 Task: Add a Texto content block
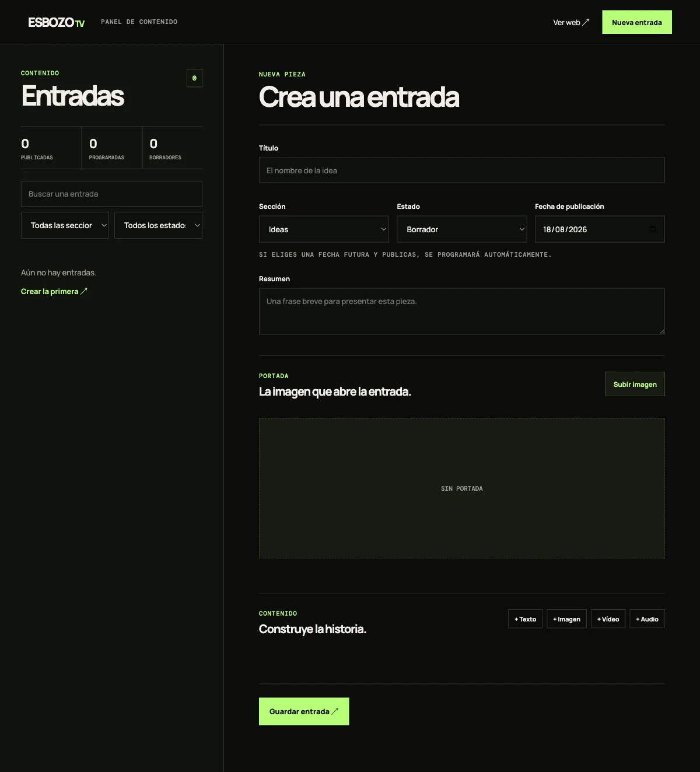click(526, 619)
